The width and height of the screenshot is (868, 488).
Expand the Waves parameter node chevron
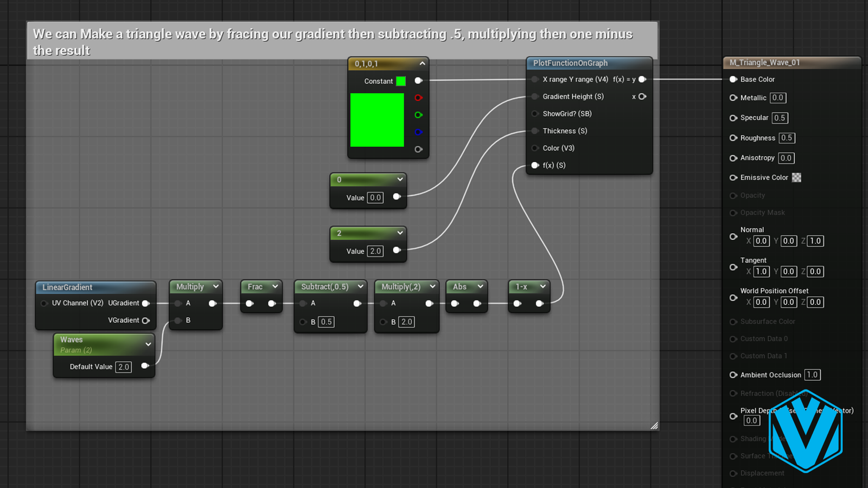coord(148,344)
